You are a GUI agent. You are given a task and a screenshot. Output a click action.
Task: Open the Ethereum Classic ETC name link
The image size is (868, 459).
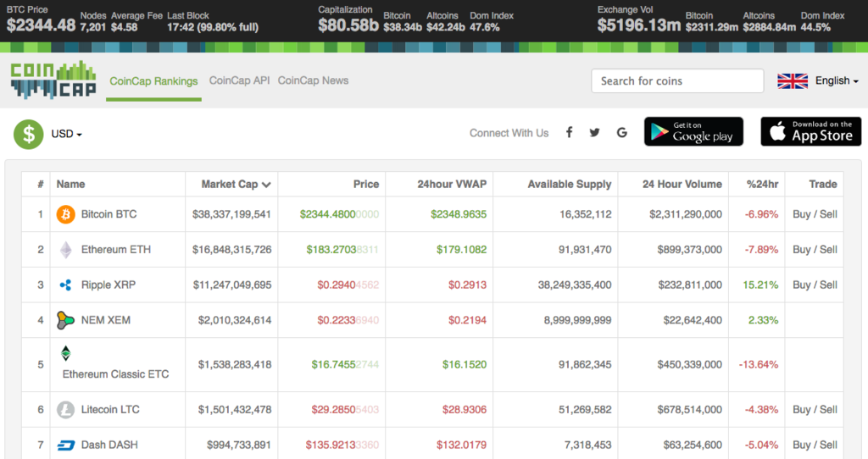pyautogui.click(x=115, y=374)
